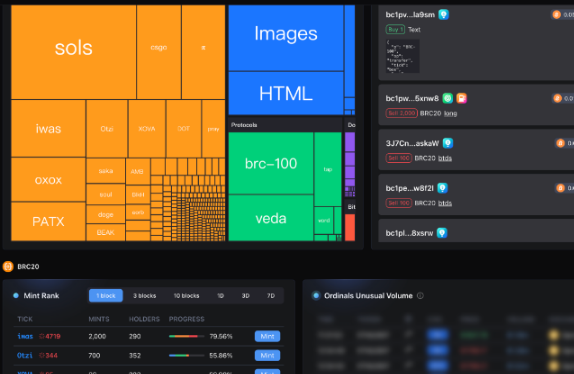Switch Mint Rank to 3 blocks
This screenshot has width=574, height=374.
point(145,296)
